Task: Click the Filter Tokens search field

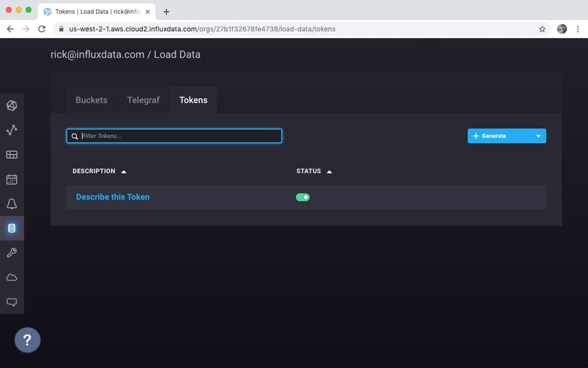Action: point(174,136)
